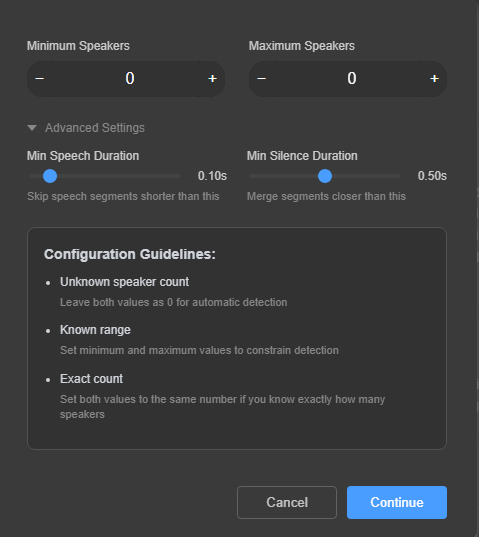Click the Min Silence Duration label
Image resolution: width=479 pixels, height=537 pixels.
[x=302, y=156]
